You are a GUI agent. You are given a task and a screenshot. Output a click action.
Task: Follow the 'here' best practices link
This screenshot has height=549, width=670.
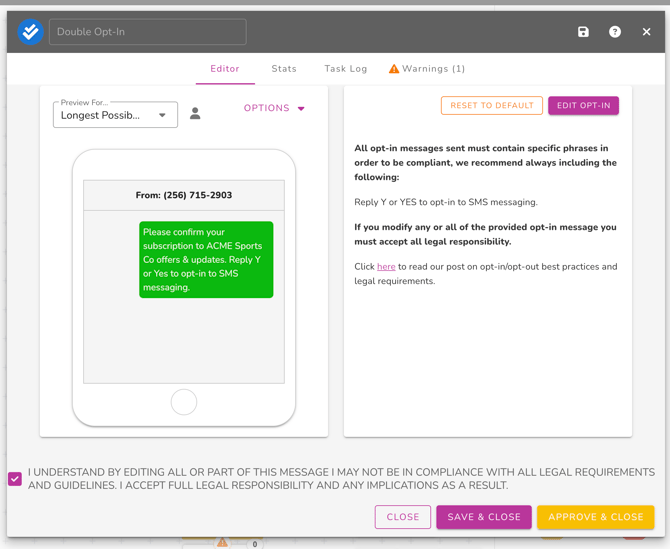click(x=386, y=267)
